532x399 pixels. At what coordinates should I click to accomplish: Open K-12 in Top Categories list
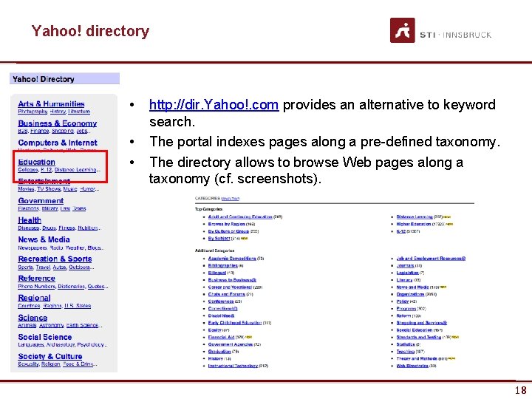[401, 231]
